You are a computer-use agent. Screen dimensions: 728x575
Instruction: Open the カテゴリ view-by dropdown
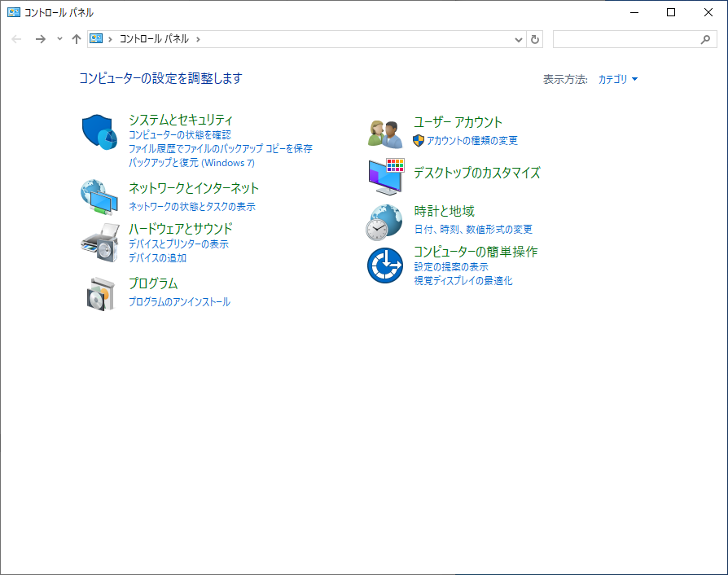pyautogui.click(x=617, y=80)
